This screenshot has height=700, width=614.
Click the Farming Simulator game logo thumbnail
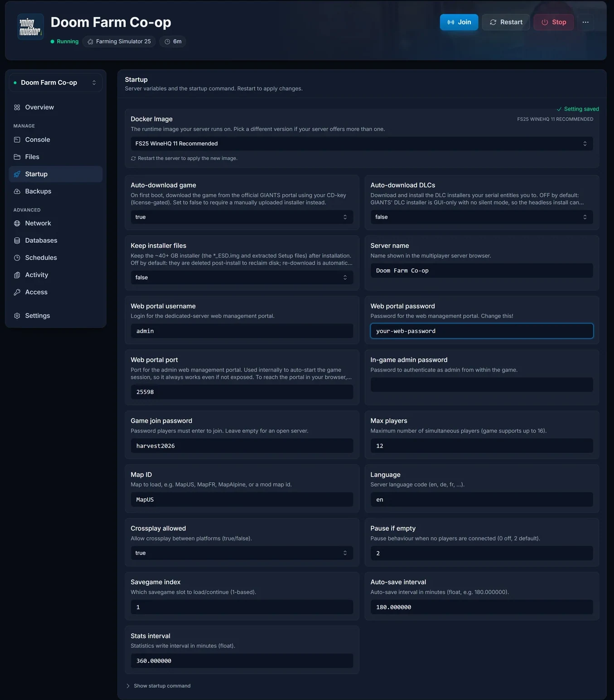point(30,27)
